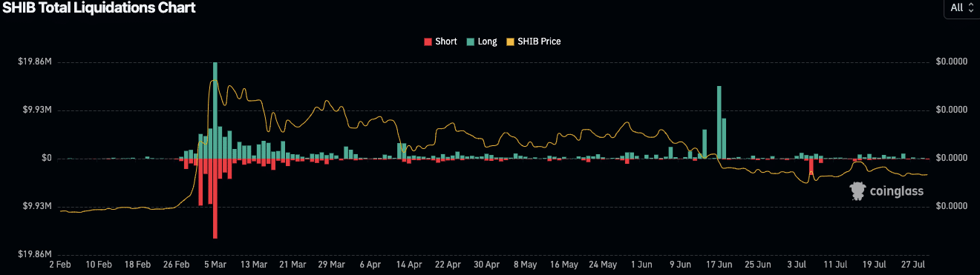Click the "17 Jun" x-axis label

(719, 264)
